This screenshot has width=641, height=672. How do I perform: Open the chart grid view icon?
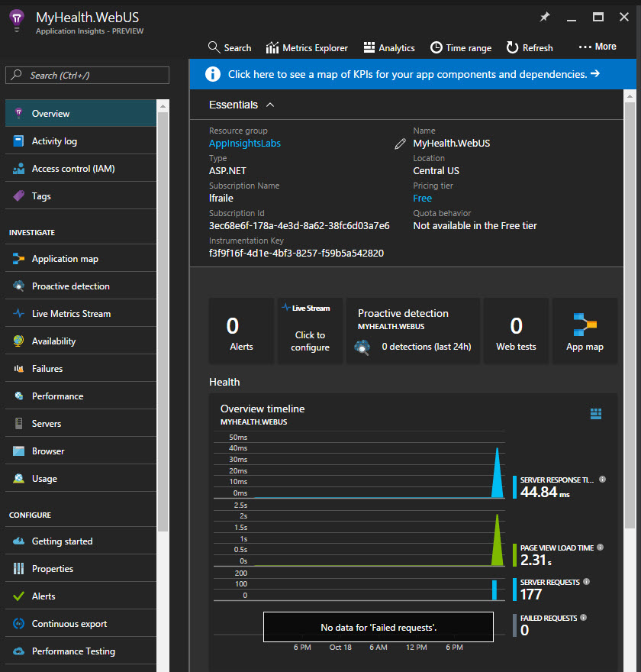[x=596, y=414]
